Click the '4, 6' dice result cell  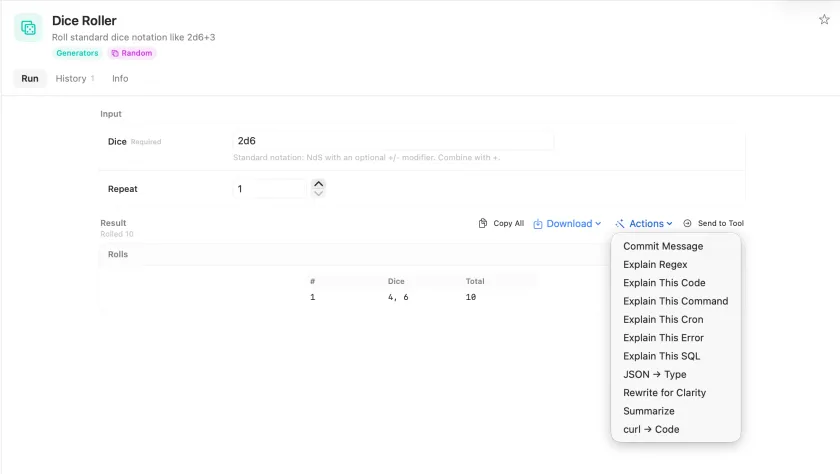(398, 297)
